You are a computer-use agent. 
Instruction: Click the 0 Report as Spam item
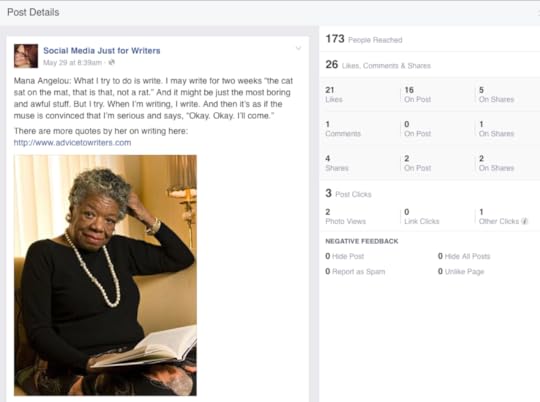[x=355, y=271]
